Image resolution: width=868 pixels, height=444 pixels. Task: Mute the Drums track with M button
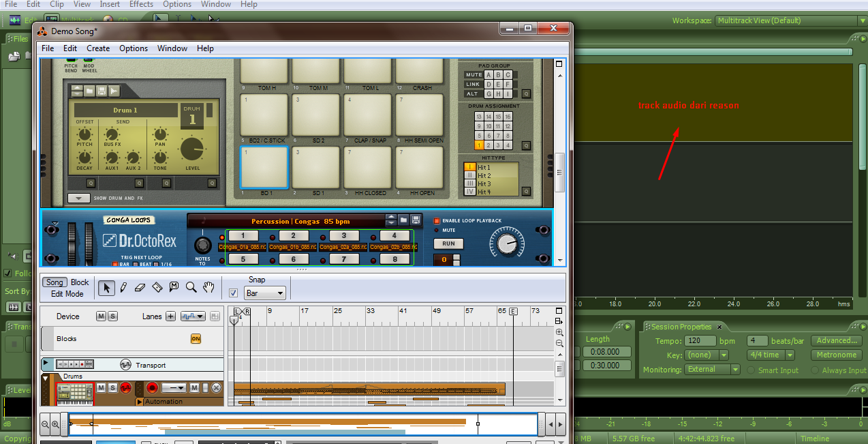point(101,388)
